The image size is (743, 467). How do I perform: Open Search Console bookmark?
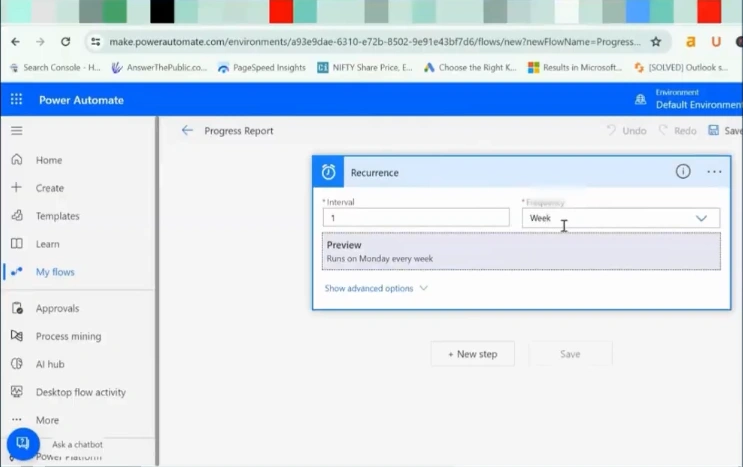coord(55,68)
